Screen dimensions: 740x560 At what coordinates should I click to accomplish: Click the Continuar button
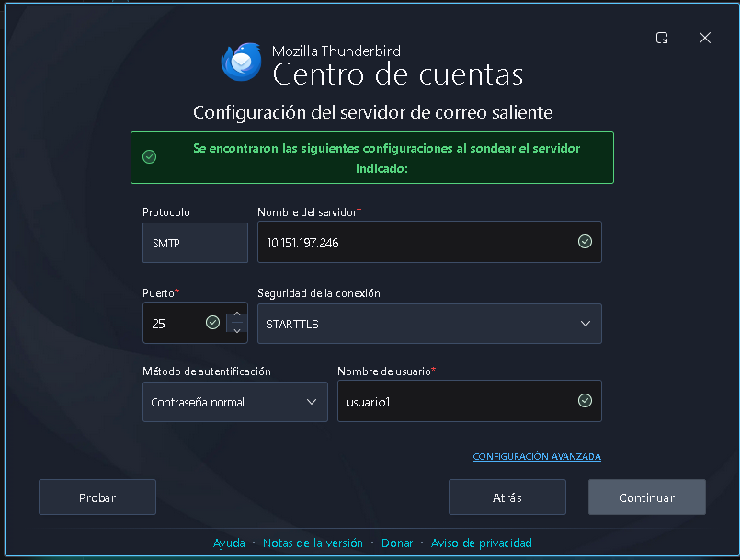(x=646, y=497)
